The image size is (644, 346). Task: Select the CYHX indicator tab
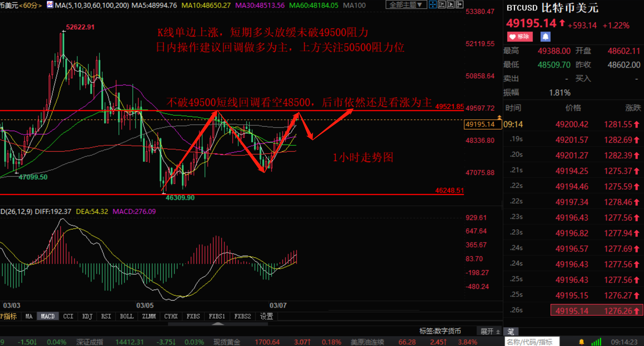(x=171, y=316)
